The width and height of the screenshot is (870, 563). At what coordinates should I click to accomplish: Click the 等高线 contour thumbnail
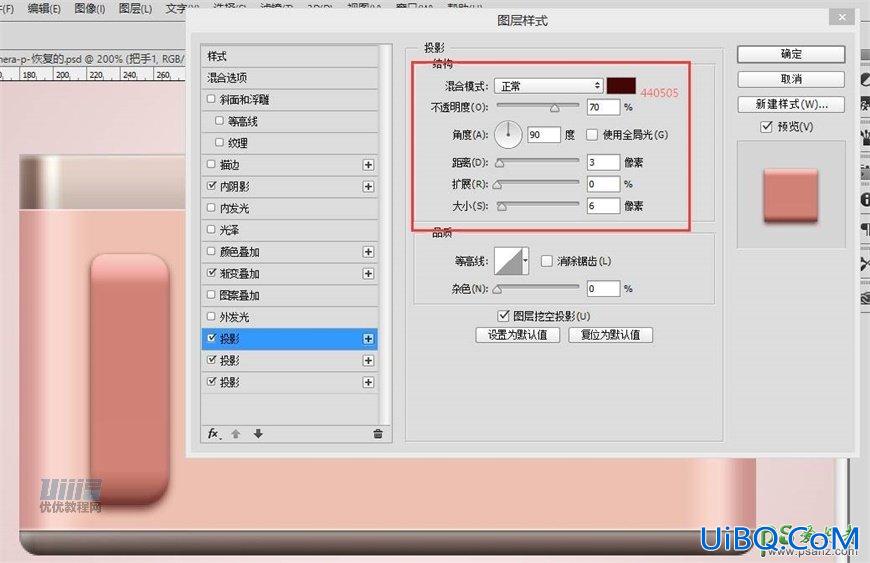pos(508,261)
